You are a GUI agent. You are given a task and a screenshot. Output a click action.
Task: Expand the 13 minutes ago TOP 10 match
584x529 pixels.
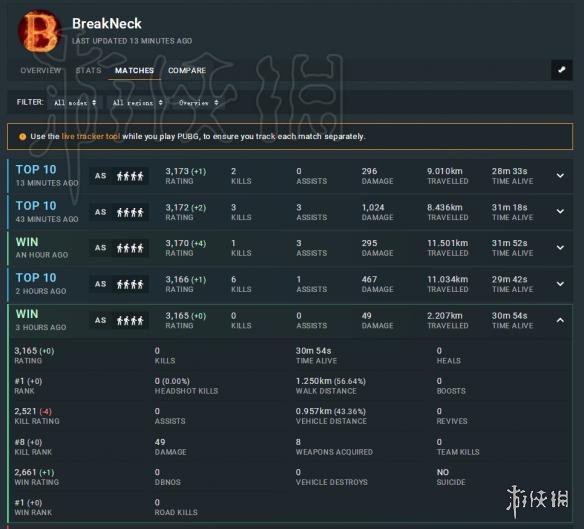tap(560, 175)
